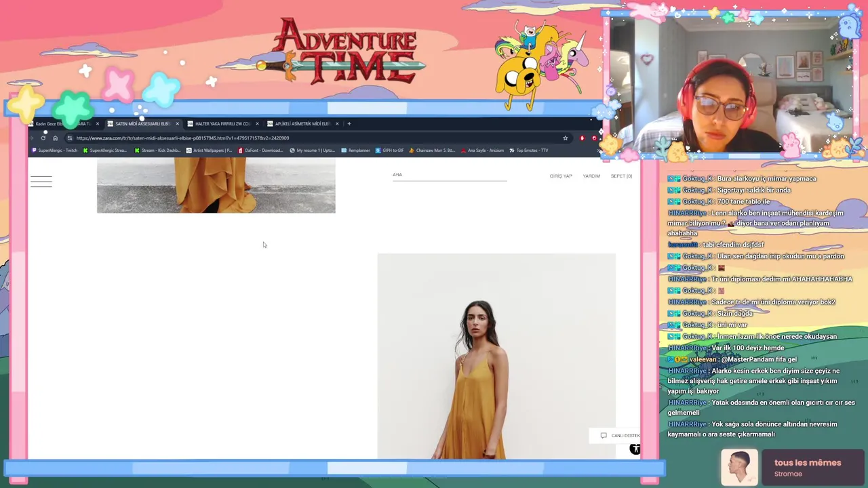Switch to the Kadın Gece Elbise tab
This screenshot has height=488, width=868.
point(62,124)
